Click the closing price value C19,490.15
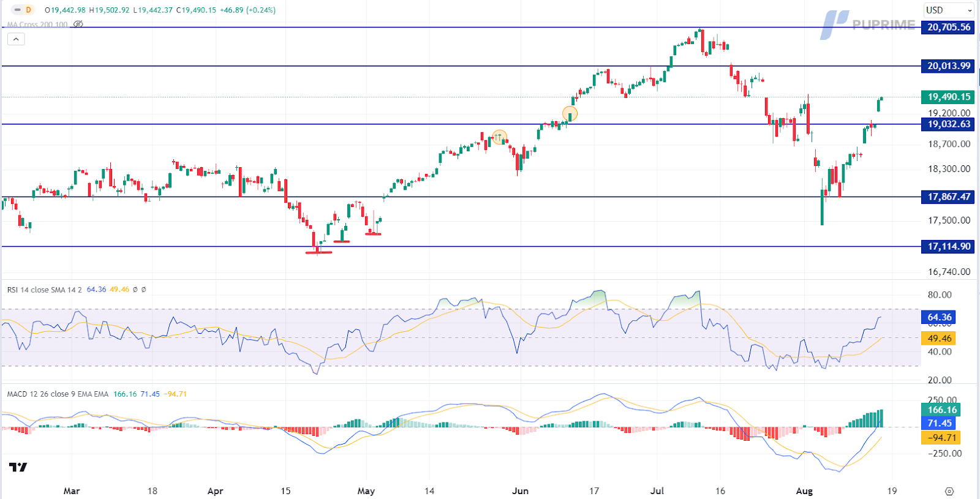The image size is (980, 499). tap(196, 10)
